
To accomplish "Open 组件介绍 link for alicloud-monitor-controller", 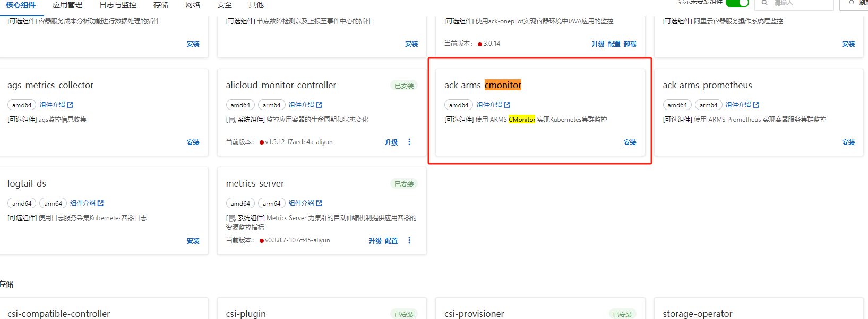I will [x=301, y=105].
